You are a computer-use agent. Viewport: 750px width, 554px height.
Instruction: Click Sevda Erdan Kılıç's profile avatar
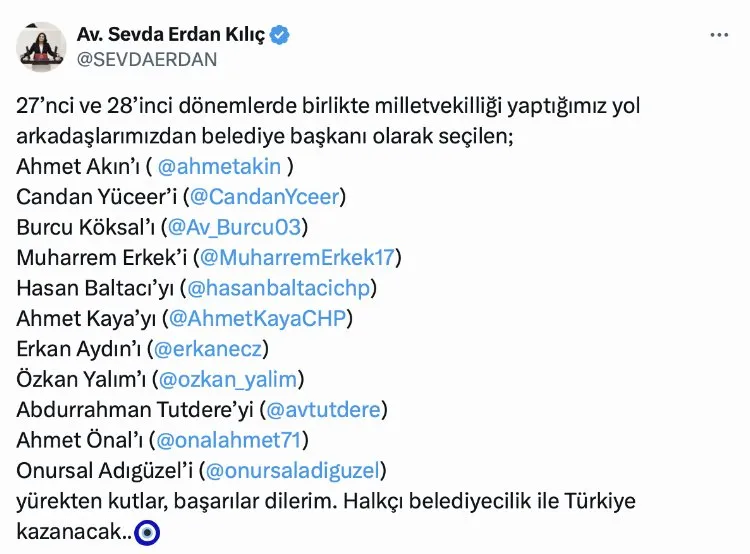coord(41,46)
